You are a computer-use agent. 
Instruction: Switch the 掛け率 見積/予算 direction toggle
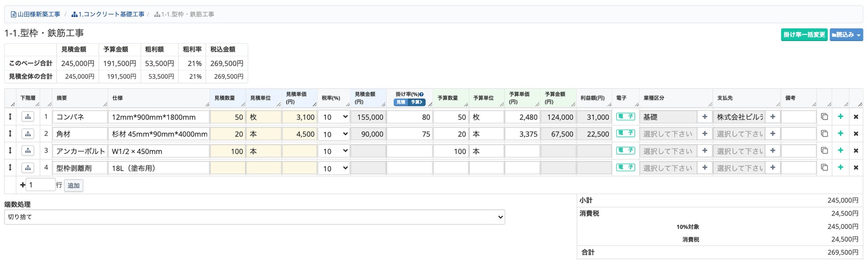(410, 102)
